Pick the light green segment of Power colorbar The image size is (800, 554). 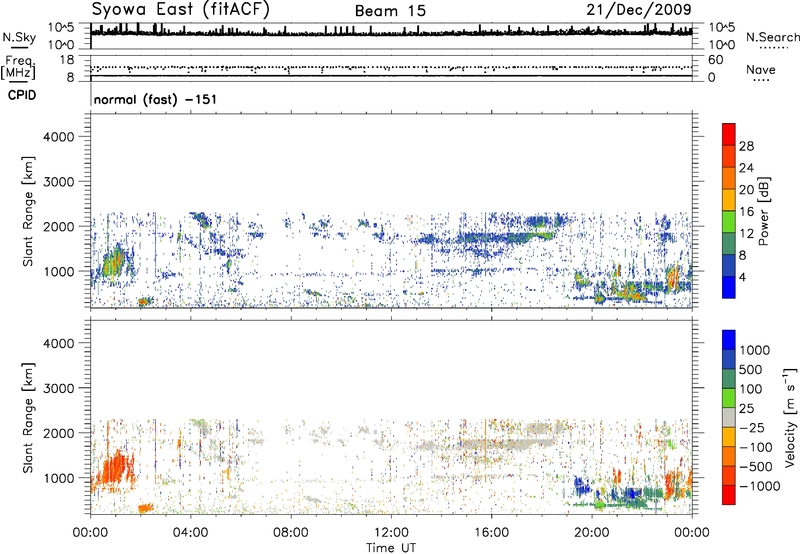[x=729, y=222]
